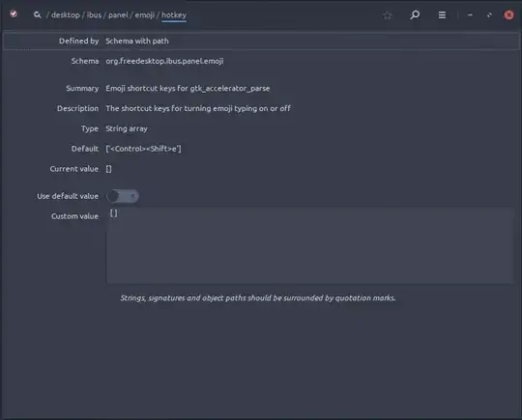Select 'org.freedesktop.ibus.panel.emoji' schema text

tap(164, 61)
